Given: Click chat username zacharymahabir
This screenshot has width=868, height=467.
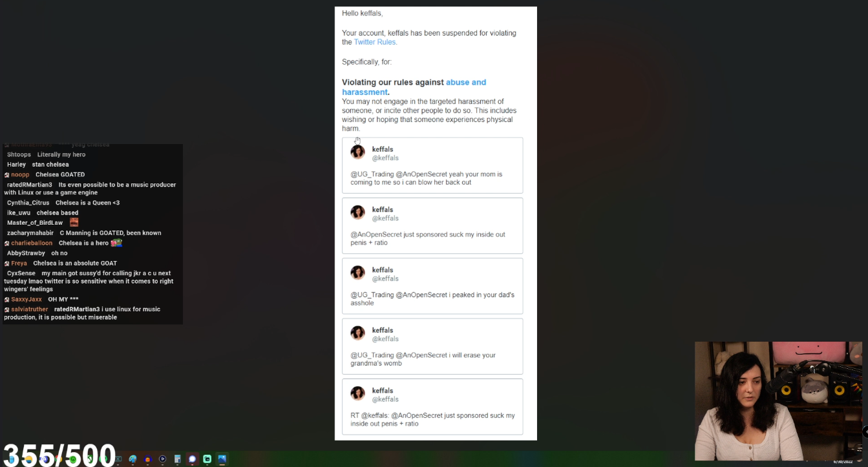Looking at the screenshot, I should pyautogui.click(x=30, y=233).
